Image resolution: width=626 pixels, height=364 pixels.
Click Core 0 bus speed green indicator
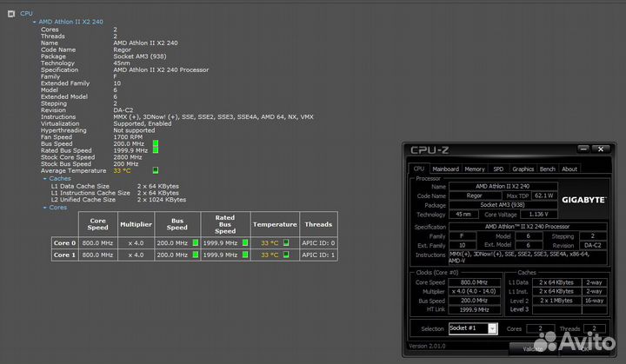196,242
